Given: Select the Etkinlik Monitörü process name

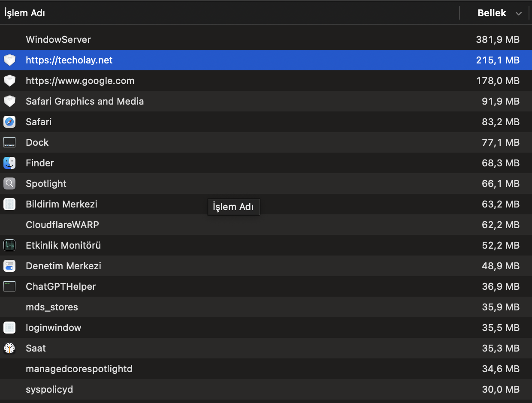Looking at the screenshot, I should point(63,245).
